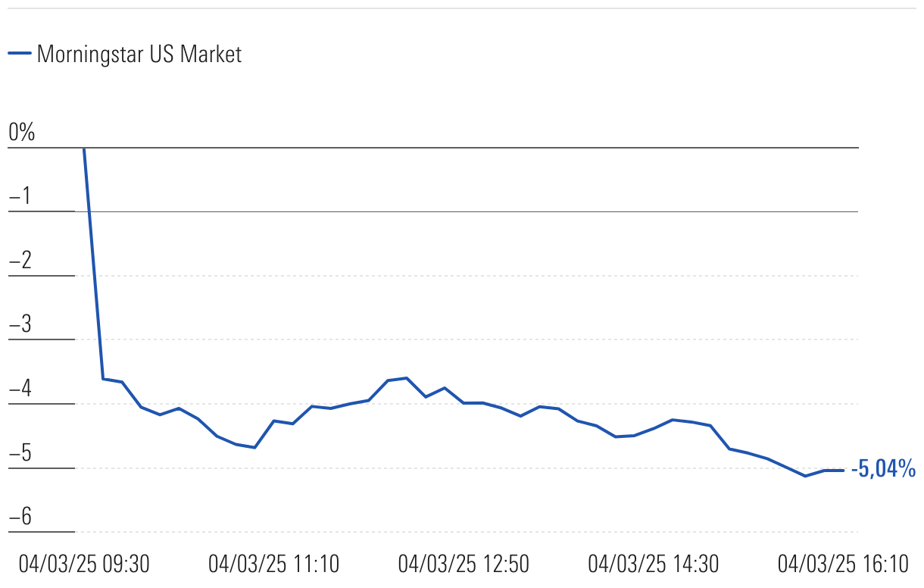924x588 pixels.
Task: Click the last data point of the line
Action: [x=843, y=470]
